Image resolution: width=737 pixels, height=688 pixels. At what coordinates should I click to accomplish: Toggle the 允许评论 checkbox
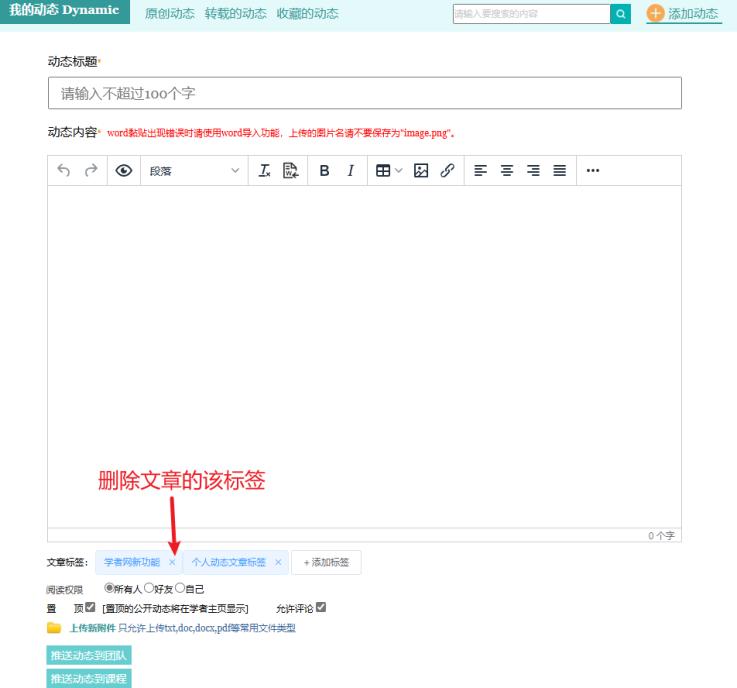pos(321,607)
